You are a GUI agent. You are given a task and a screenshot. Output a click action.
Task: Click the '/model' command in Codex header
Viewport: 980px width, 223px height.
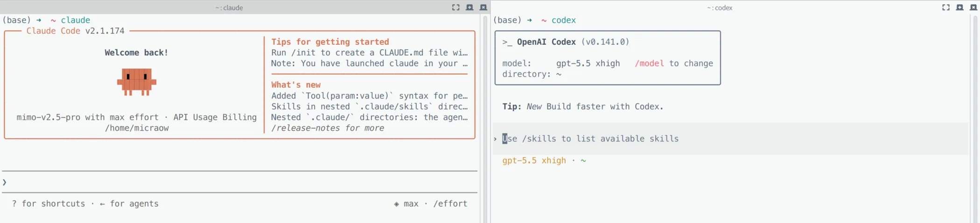point(649,63)
